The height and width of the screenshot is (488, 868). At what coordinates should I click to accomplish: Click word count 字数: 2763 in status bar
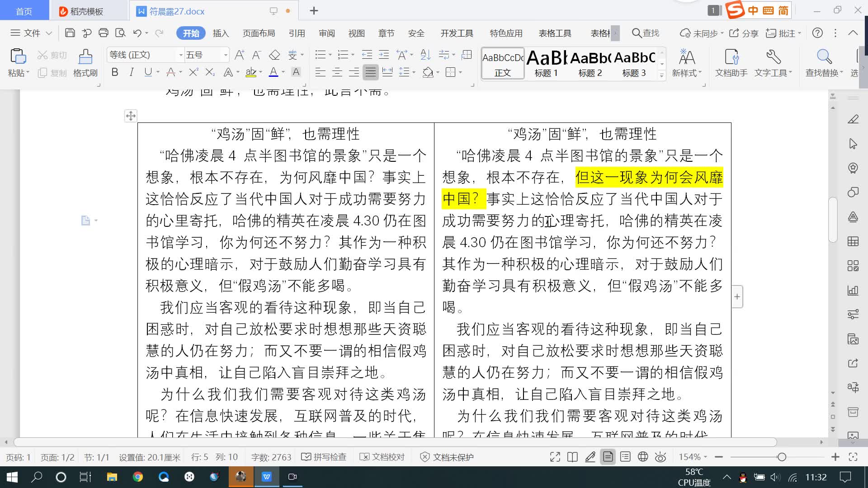point(271,457)
